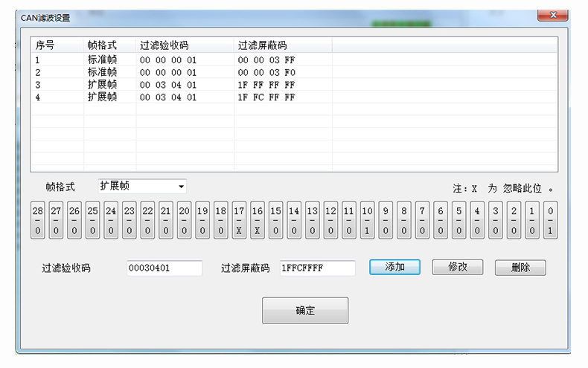Toggle filter bit 7 button
Viewport: 588px width, 368px height.
point(422,220)
